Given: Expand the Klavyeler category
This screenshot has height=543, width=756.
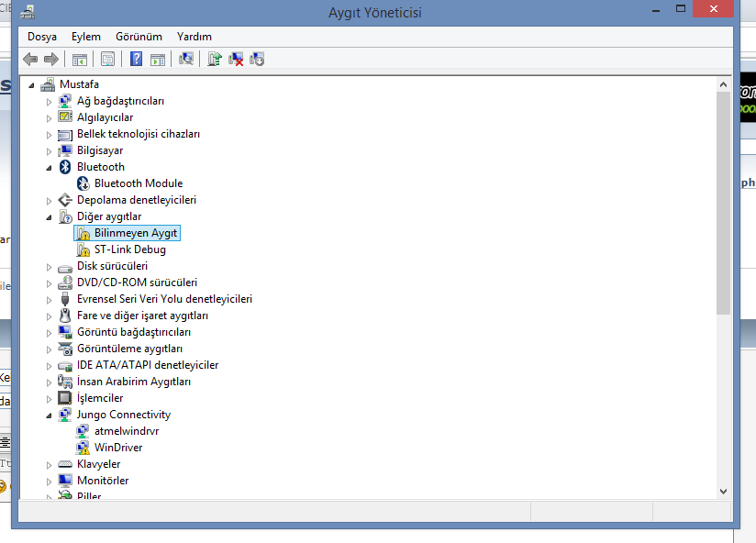Looking at the screenshot, I should coord(49,465).
